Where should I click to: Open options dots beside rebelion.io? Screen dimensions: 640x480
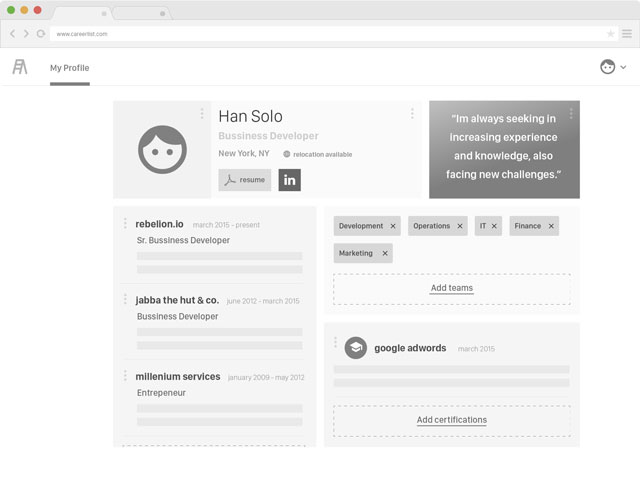coord(125,223)
